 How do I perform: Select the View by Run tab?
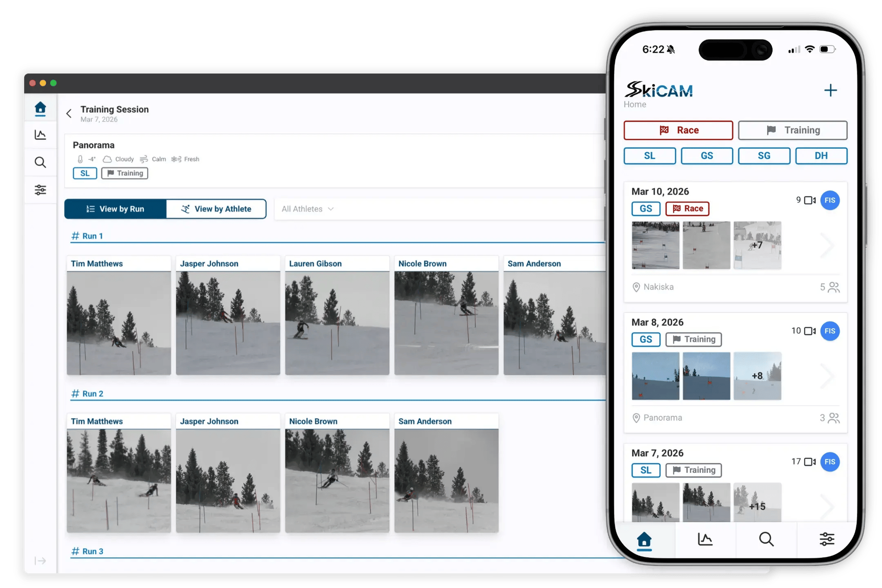coord(116,209)
